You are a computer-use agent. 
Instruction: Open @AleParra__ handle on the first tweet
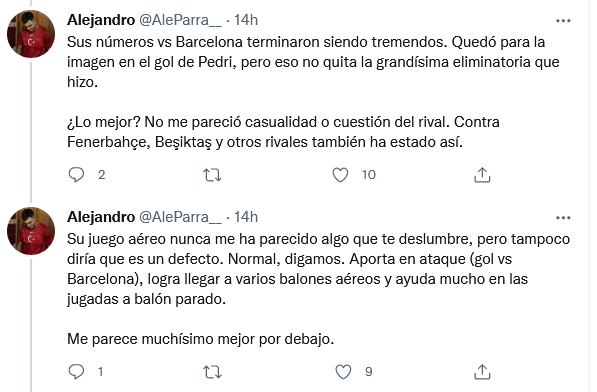pos(180,20)
